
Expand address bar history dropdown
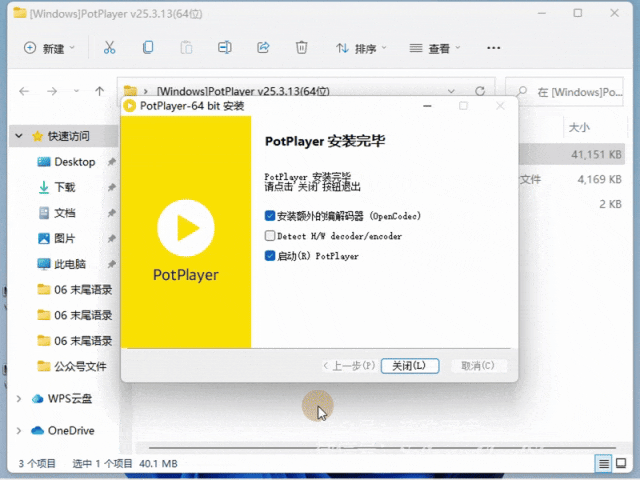tap(451, 91)
